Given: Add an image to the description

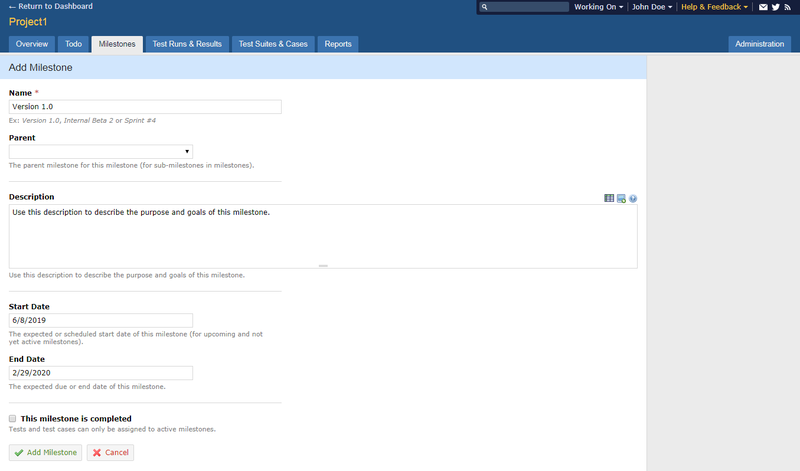Looking at the screenshot, I should coord(621,199).
